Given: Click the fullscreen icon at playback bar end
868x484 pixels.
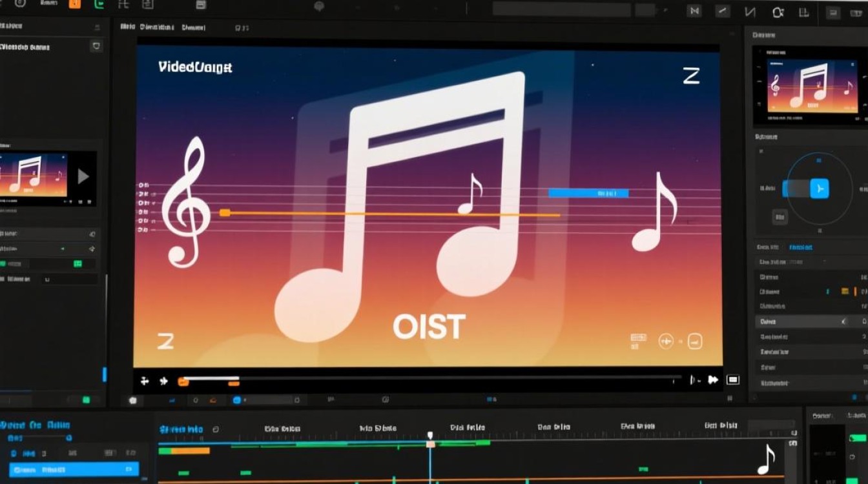Looking at the screenshot, I should tap(732, 380).
